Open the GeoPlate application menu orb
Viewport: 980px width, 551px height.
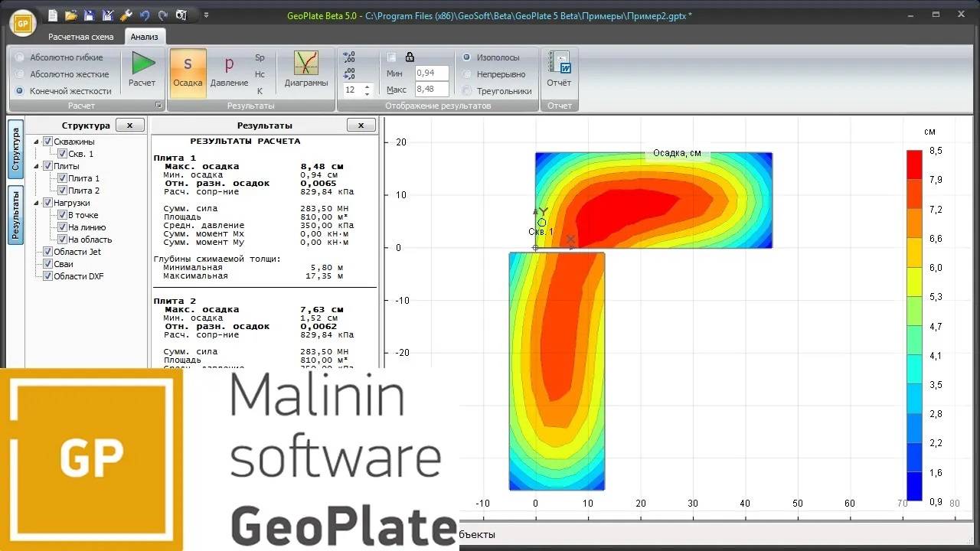[x=23, y=22]
